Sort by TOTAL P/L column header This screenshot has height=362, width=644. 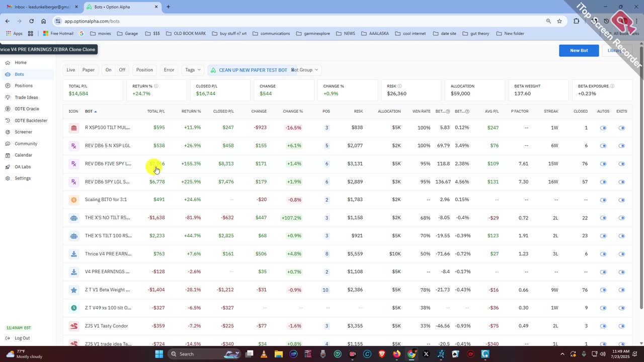click(155, 111)
